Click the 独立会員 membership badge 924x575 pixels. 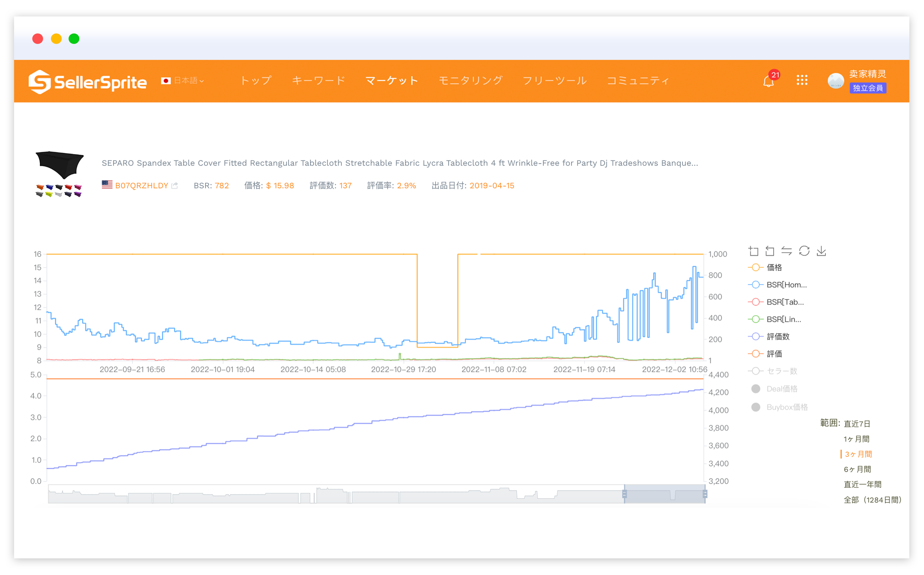868,88
